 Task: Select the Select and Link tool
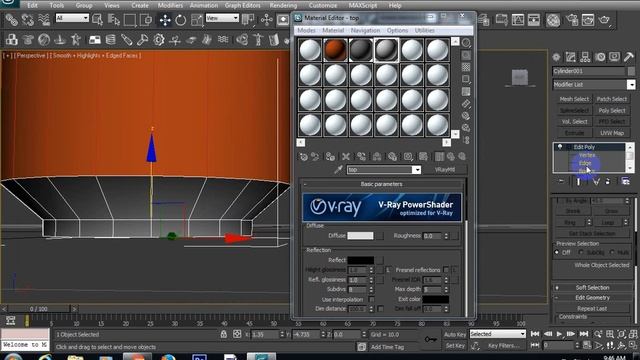tap(11, 19)
